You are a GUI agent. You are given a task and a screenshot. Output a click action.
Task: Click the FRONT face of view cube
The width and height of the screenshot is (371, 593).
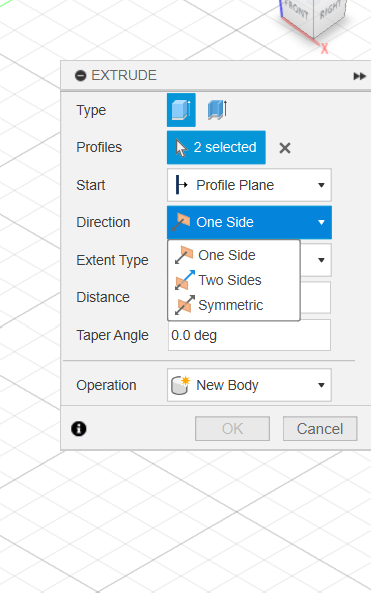[297, 13]
